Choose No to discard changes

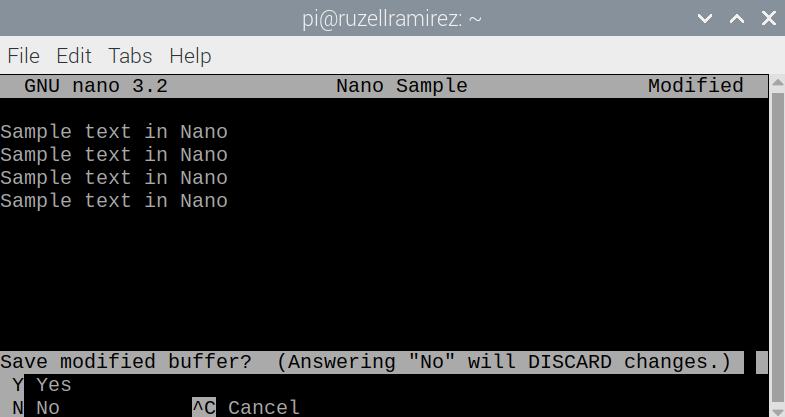(x=48, y=407)
